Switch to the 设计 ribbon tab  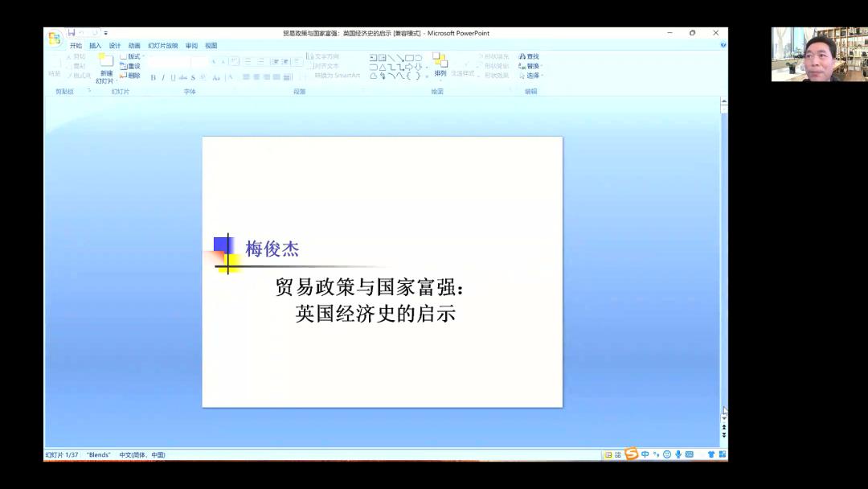115,45
